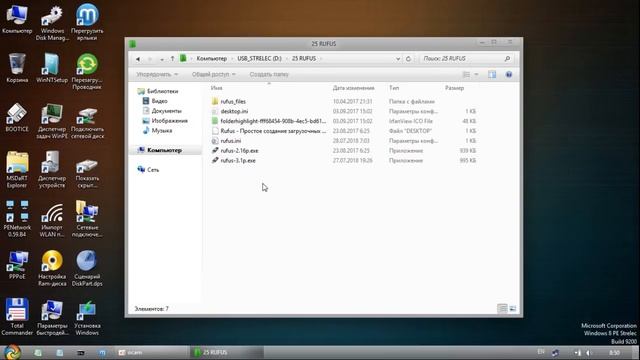Refresh the current folder view
Screen dimensions: 640x360
(408, 59)
